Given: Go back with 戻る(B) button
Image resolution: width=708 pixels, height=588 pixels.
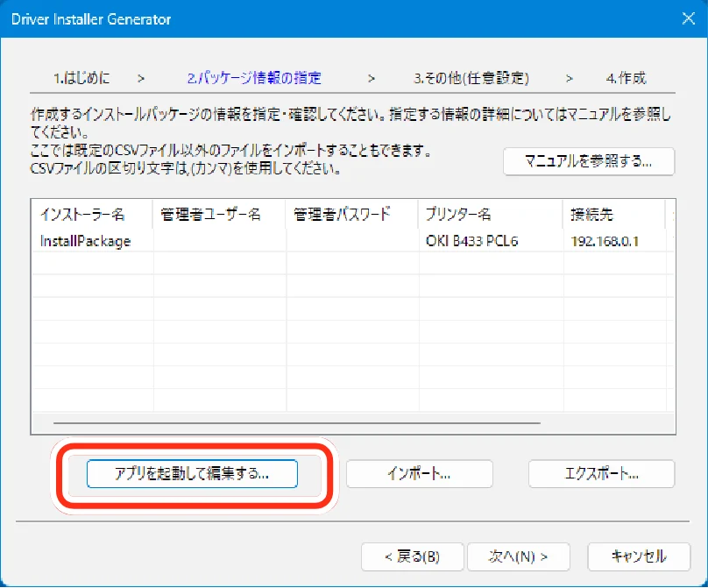Looking at the screenshot, I should 412,556.
